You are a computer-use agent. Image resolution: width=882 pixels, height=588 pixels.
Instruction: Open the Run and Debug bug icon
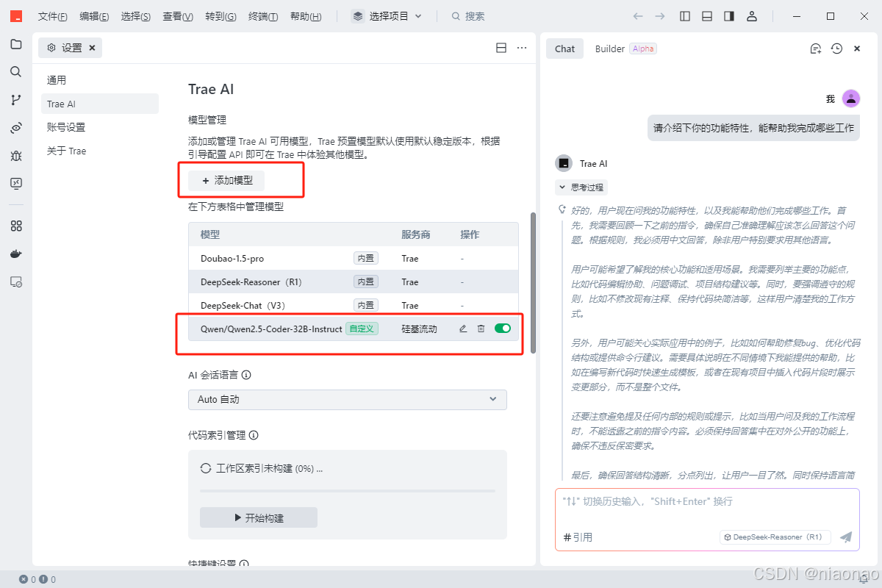point(15,156)
